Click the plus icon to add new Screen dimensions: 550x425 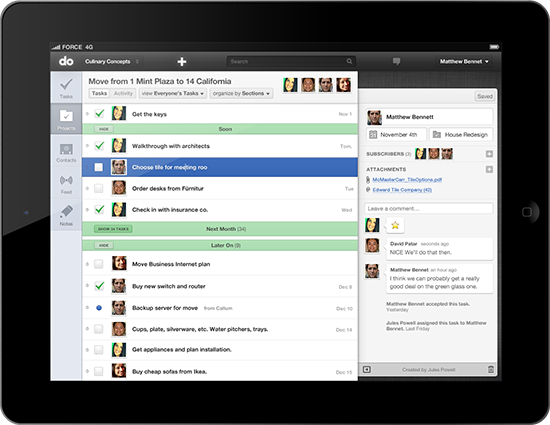[182, 62]
